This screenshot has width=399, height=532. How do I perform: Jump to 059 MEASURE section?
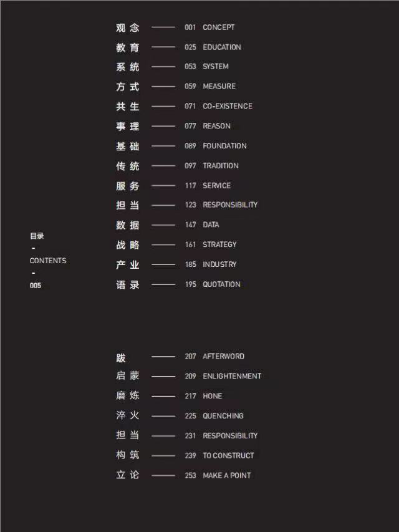pos(219,87)
